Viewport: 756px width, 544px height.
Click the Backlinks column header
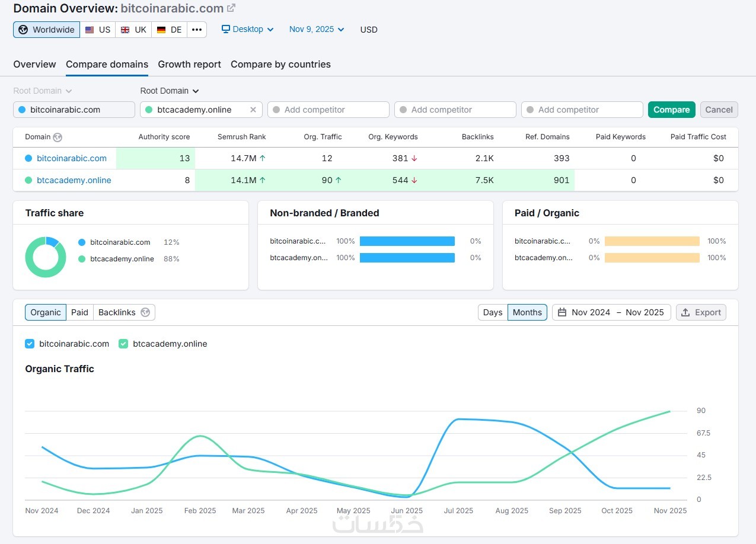[x=478, y=137]
